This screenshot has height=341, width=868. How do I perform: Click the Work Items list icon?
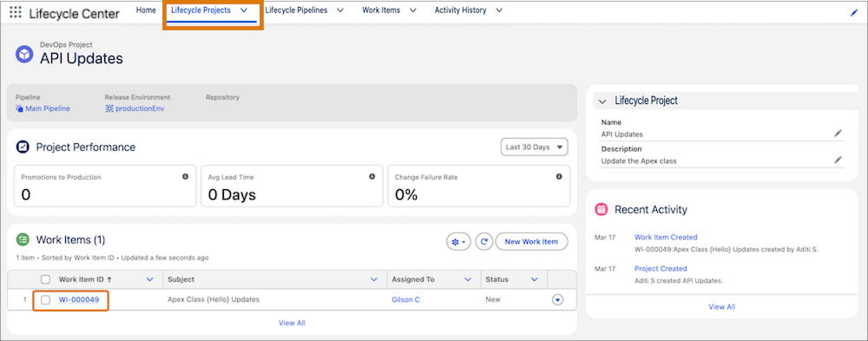[23, 239]
